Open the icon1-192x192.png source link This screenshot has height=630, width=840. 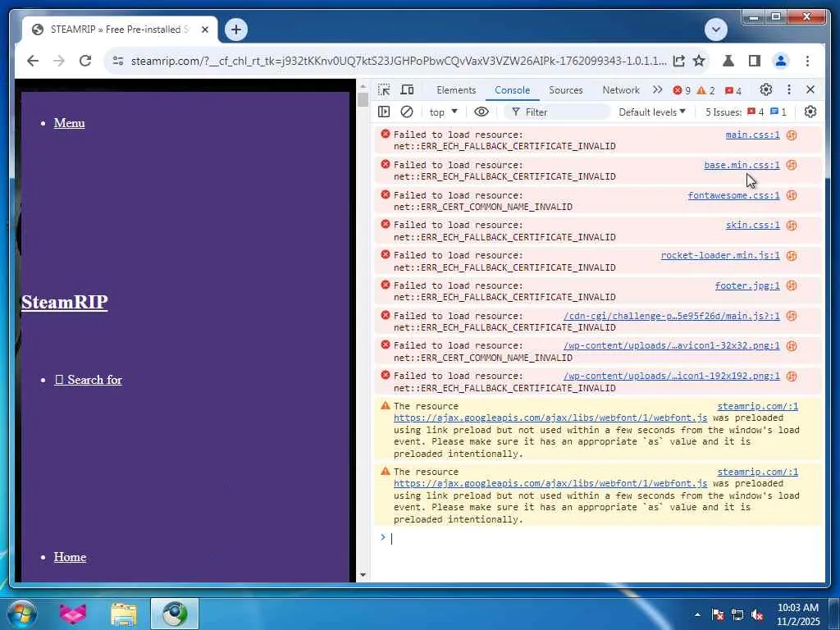point(672,376)
